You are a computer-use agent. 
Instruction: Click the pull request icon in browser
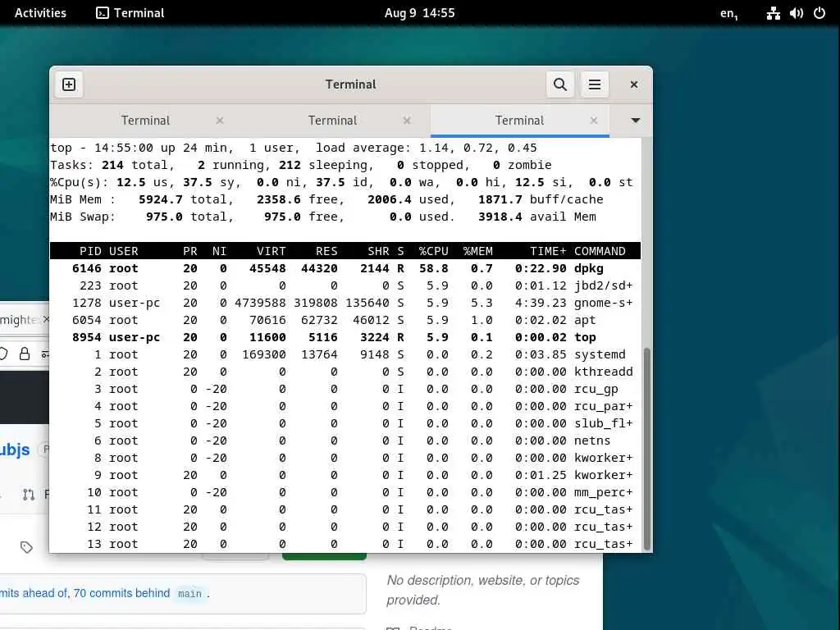tap(29, 495)
